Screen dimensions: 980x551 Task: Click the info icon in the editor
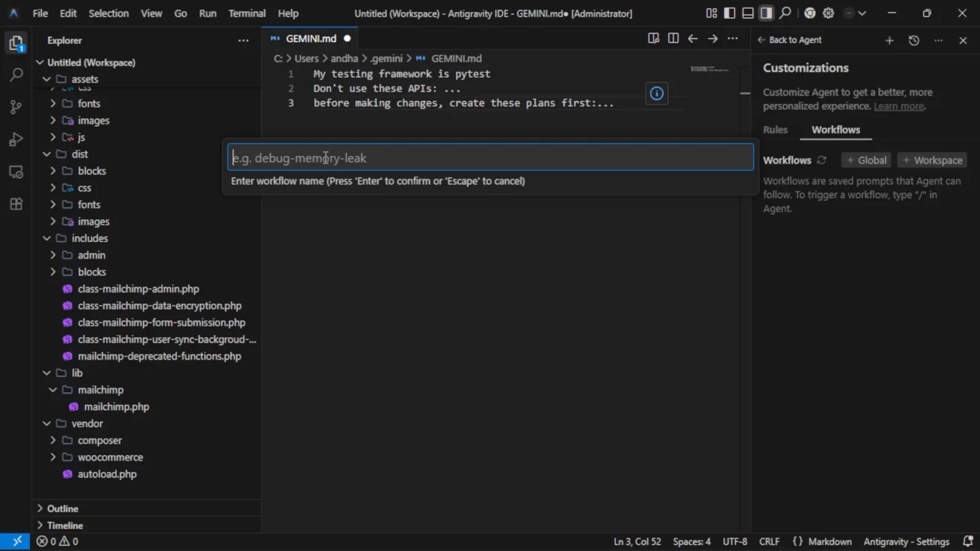coord(657,94)
